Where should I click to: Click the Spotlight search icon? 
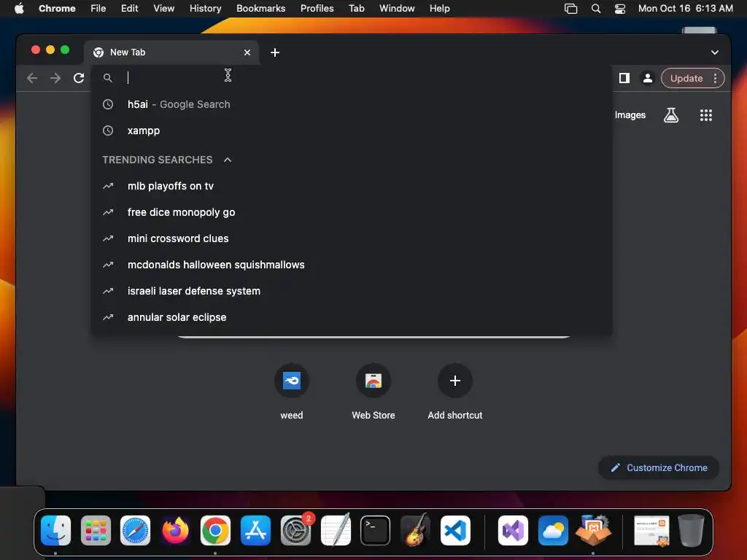point(595,9)
